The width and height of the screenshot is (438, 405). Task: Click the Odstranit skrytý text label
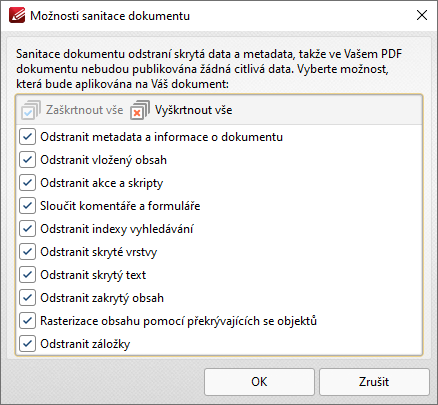[x=93, y=275]
